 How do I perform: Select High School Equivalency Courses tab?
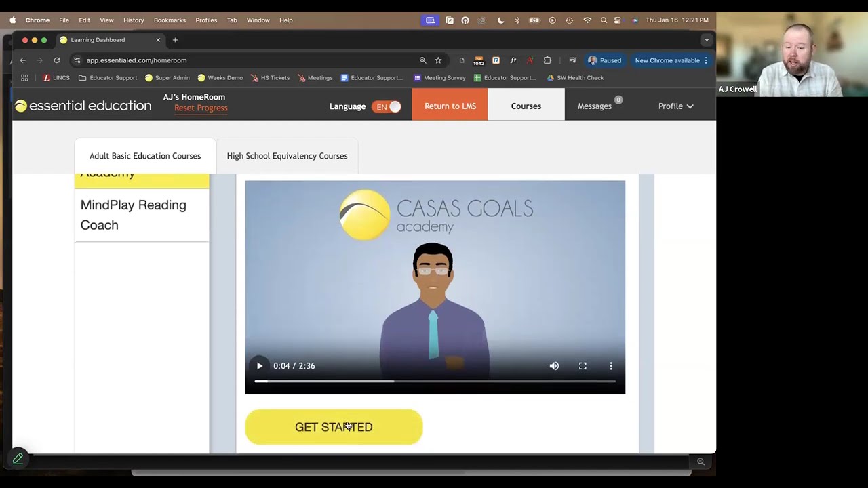287,156
